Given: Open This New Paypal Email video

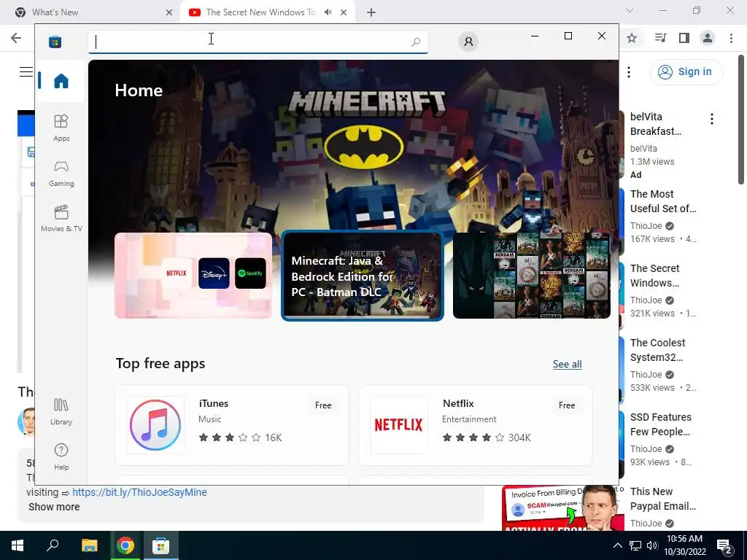Looking at the screenshot, I should 662,499.
